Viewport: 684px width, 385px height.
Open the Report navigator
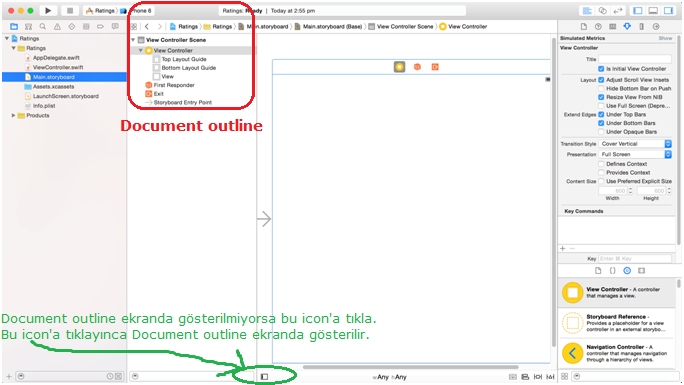[x=115, y=27]
